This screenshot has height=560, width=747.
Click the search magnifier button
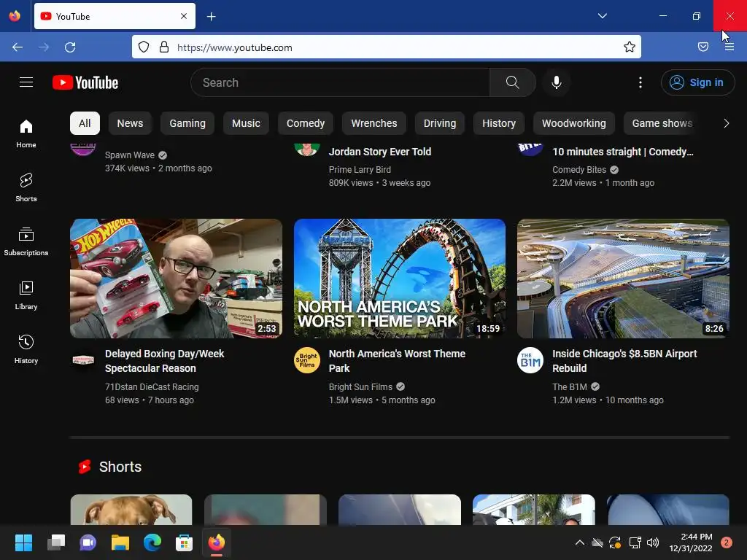pos(512,82)
